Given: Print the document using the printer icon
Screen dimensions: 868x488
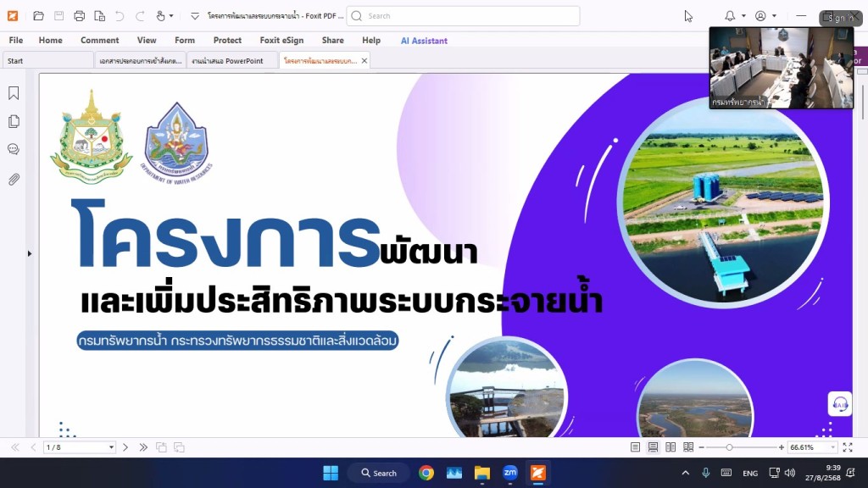Looking at the screenshot, I should 79,16.
